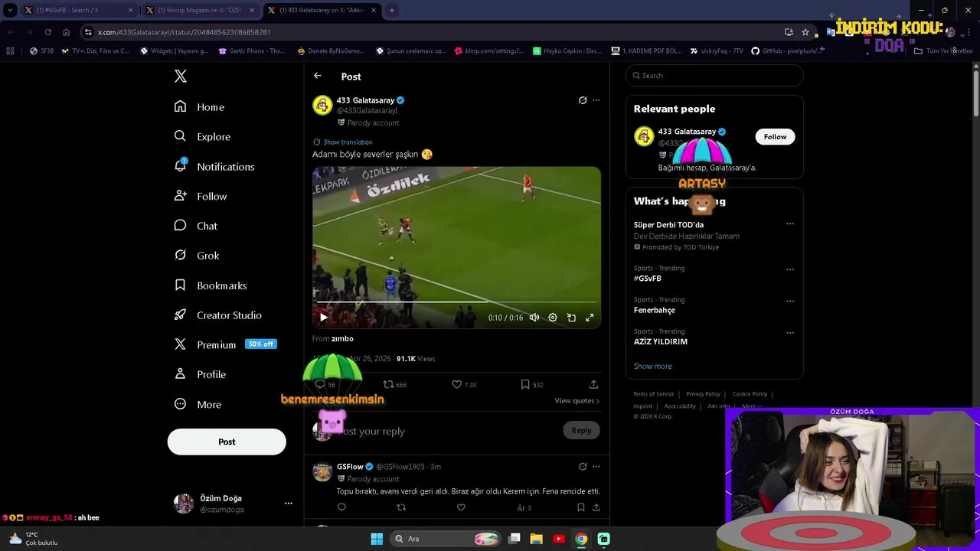The width and height of the screenshot is (980, 551).
Task: Open a new browser tab
Action: (x=391, y=10)
